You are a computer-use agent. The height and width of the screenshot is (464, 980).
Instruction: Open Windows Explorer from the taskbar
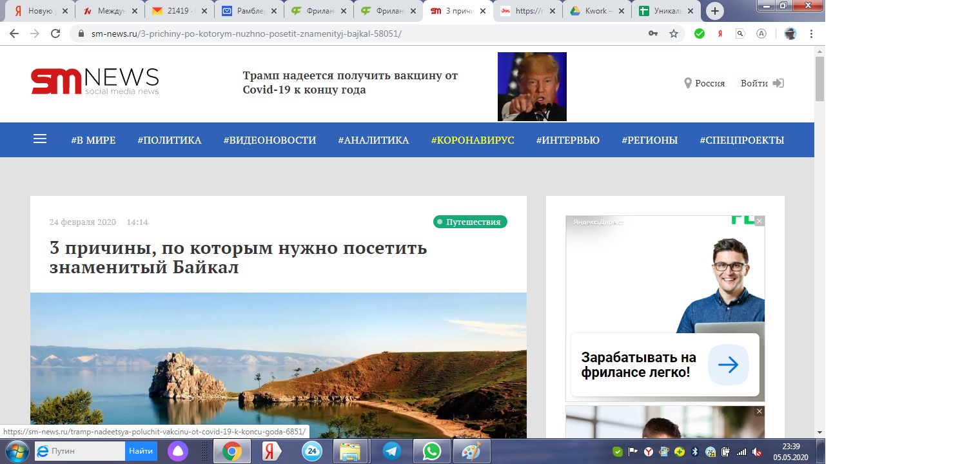click(351, 451)
